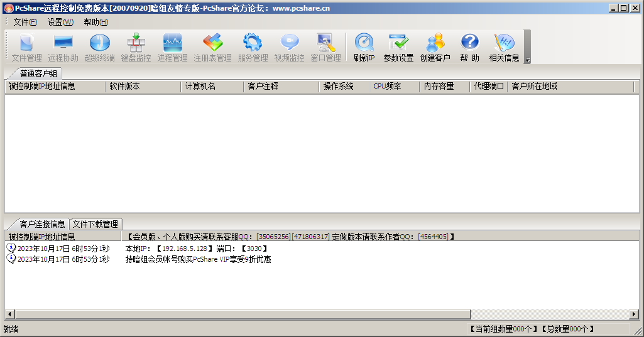Click 创建客户 to create a client
The image size is (644, 337).
click(435, 47)
